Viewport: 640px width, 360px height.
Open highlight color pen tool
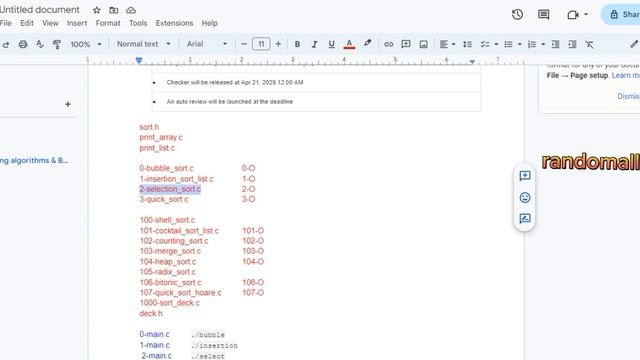click(367, 43)
